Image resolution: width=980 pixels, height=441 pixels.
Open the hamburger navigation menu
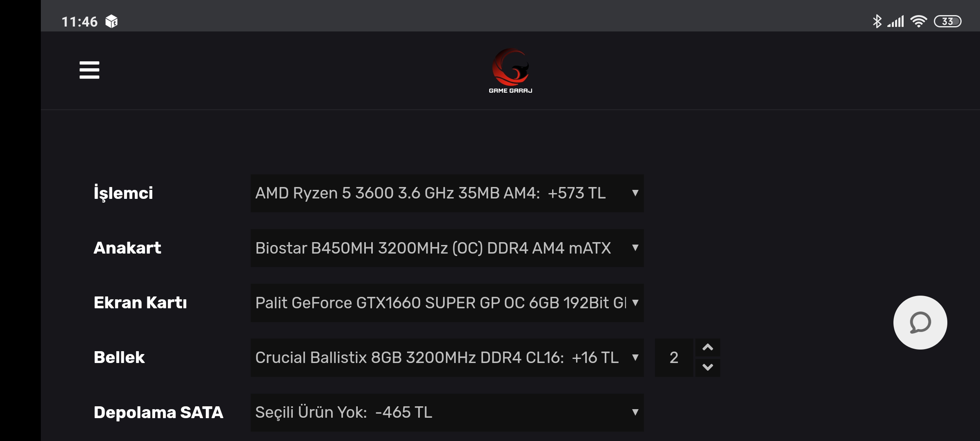tap(89, 70)
